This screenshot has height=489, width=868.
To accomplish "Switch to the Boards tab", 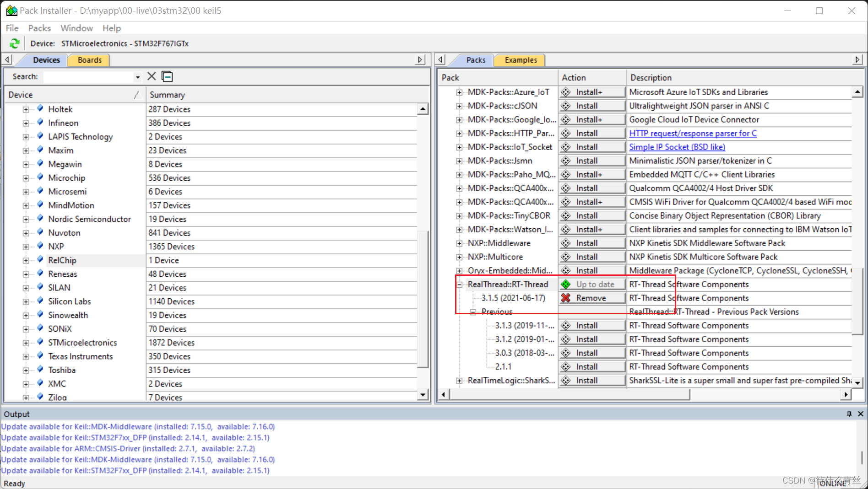I will (x=89, y=60).
